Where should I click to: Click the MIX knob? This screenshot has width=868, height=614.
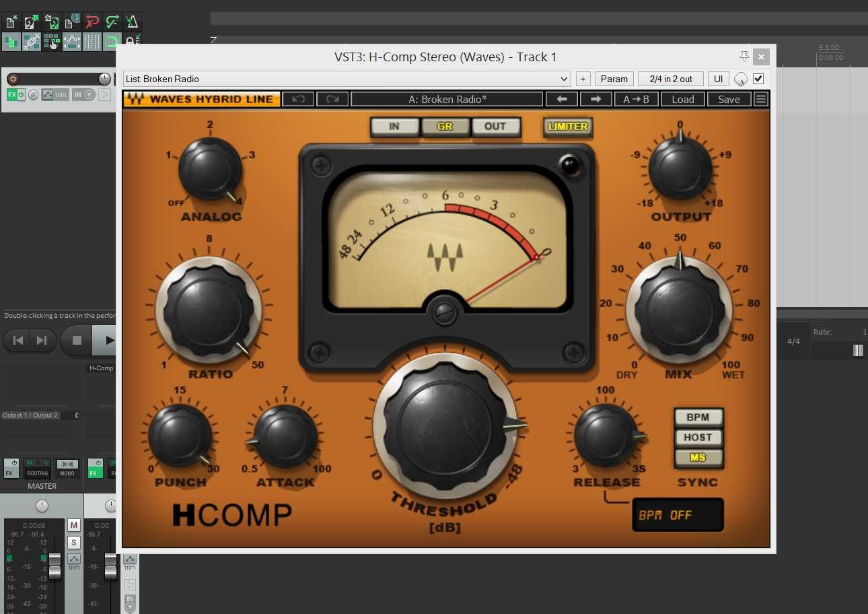click(680, 311)
